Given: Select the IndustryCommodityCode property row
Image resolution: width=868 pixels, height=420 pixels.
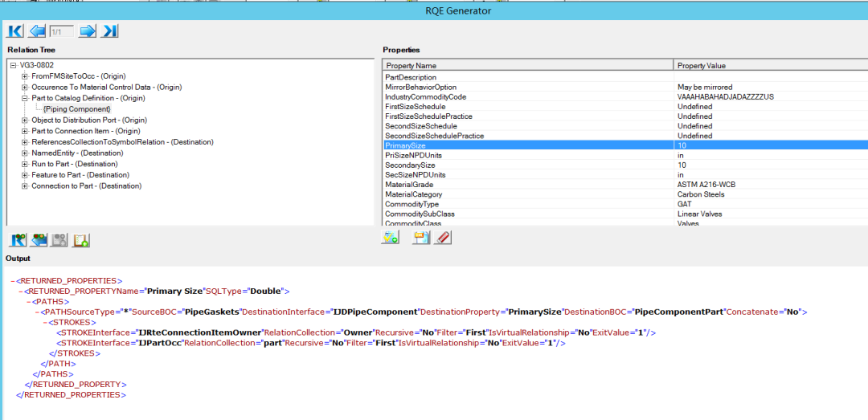Looking at the screenshot, I should pyautogui.click(x=625, y=97).
